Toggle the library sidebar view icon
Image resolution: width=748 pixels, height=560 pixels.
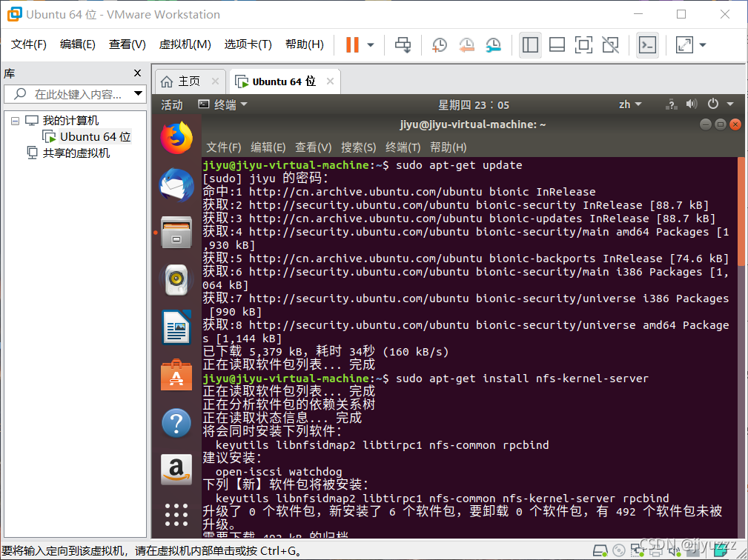(531, 44)
